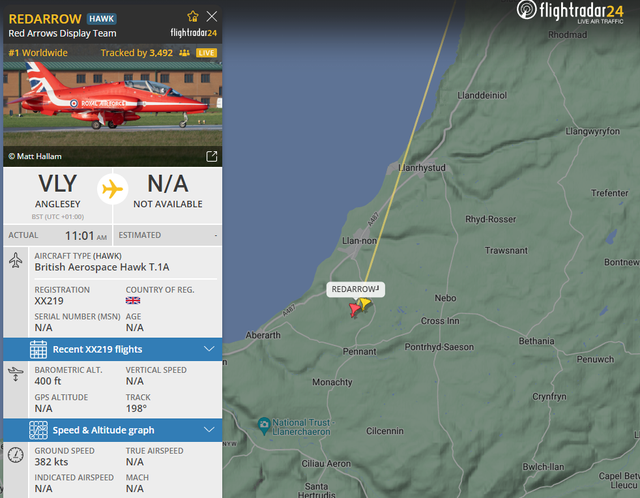Image resolution: width=640 pixels, height=498 pixels.
Task: Select the red aircraft marker on map
Action: pos(354,309)
